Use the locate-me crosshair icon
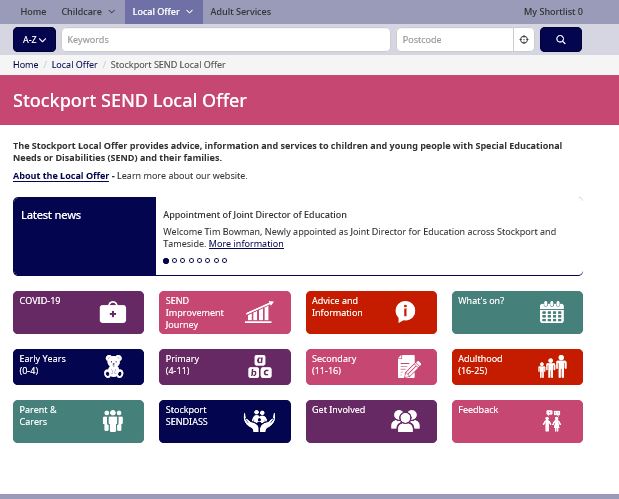 [x=524, y=39]
